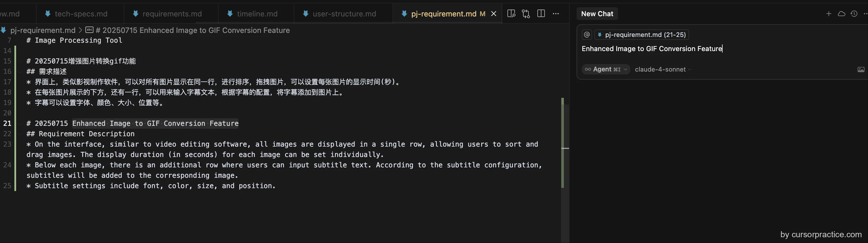This screenshot has width=868, height=243.
Task: Open the claude-4-sonnet model selector
Action: (663, 69)
